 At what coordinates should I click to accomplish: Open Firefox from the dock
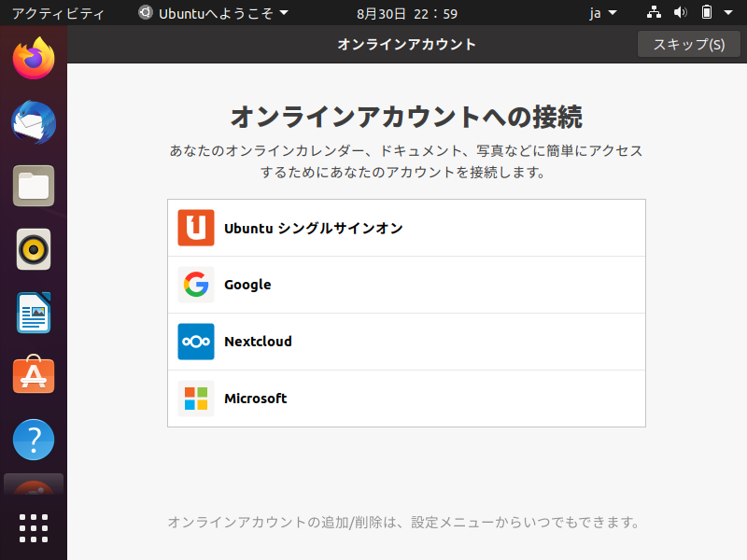[34, 59]
